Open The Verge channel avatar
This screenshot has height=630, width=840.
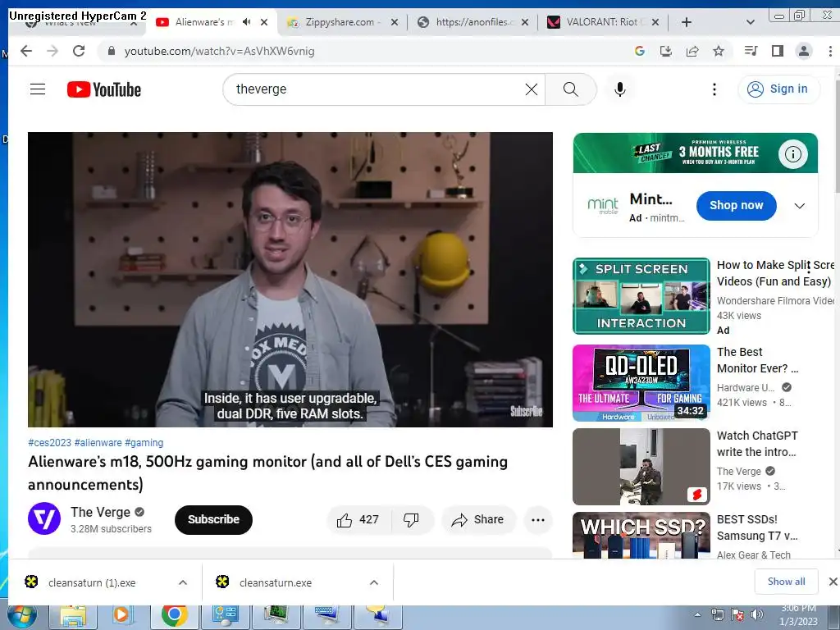(44, 518)
